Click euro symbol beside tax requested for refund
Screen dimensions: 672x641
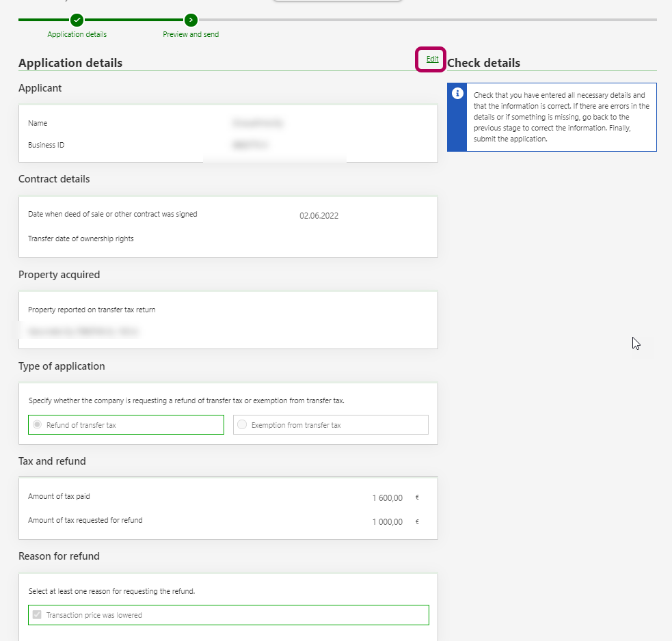tap(417, 522)
